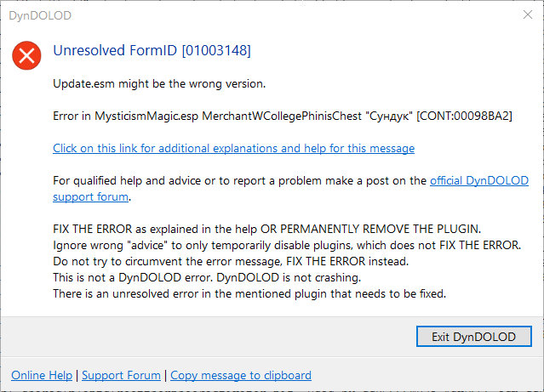Viewport: 544px width, 392px height.
Task: Click the PERMANENTLY REMOVE THE PLUGIN line
Action: click(266, 229)
